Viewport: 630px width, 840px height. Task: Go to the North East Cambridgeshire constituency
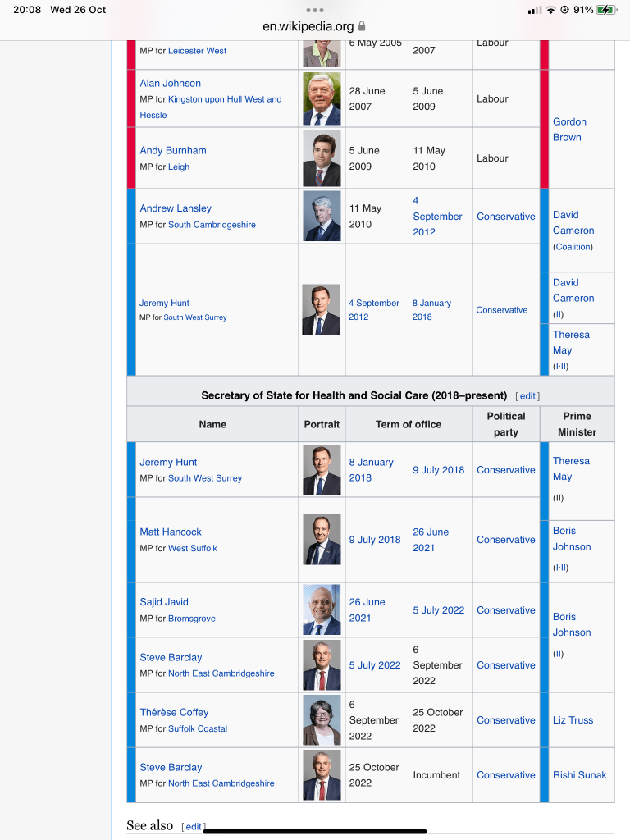pyautogui.click(x=221, y=673)
